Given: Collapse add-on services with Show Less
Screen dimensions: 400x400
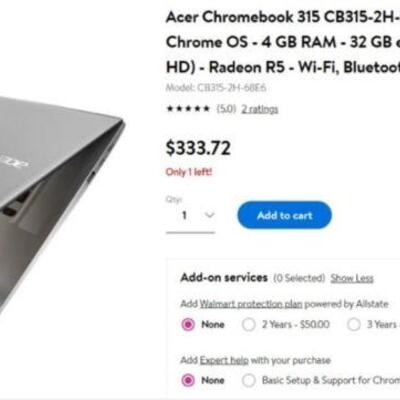Looking at the screenshot, I should tap(352, 278).
